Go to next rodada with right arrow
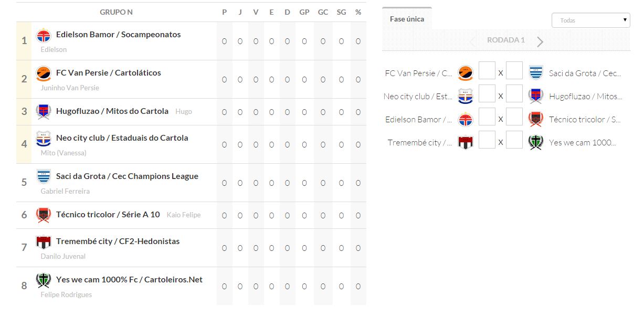The width and height of the screenshot is (644, 316). pyautogui.click(x=540, y=42)
